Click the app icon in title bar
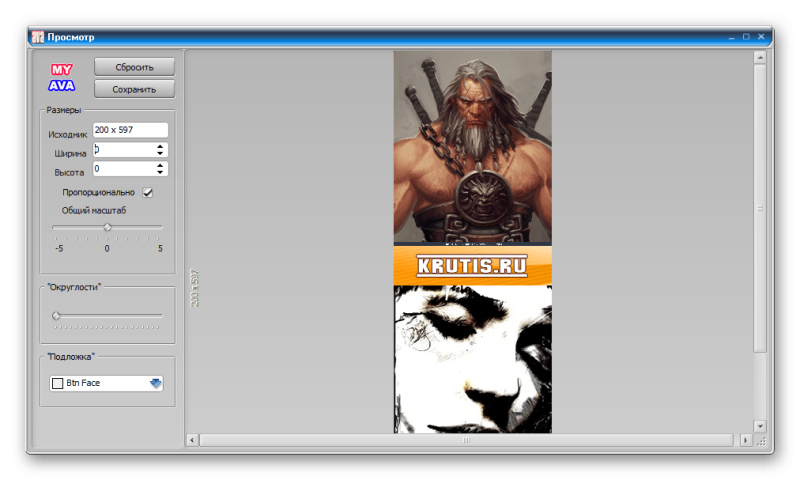This screenshot has height=480, width=800. pyautogui.click(x=38, y=37)
